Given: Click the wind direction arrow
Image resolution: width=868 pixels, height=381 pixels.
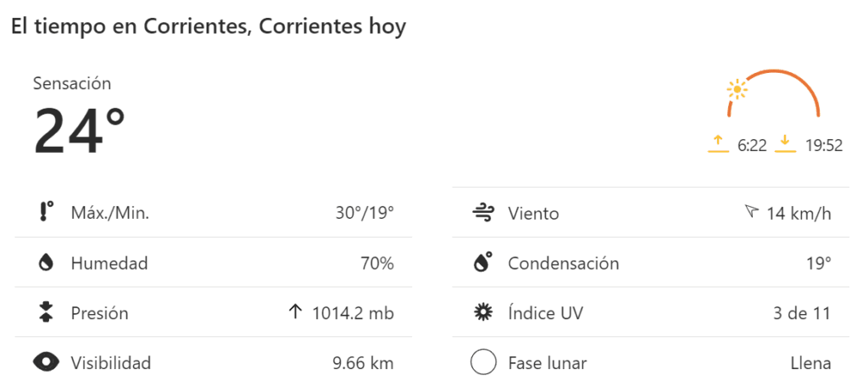Looking at the screenshot, I should tap(750, 212).
